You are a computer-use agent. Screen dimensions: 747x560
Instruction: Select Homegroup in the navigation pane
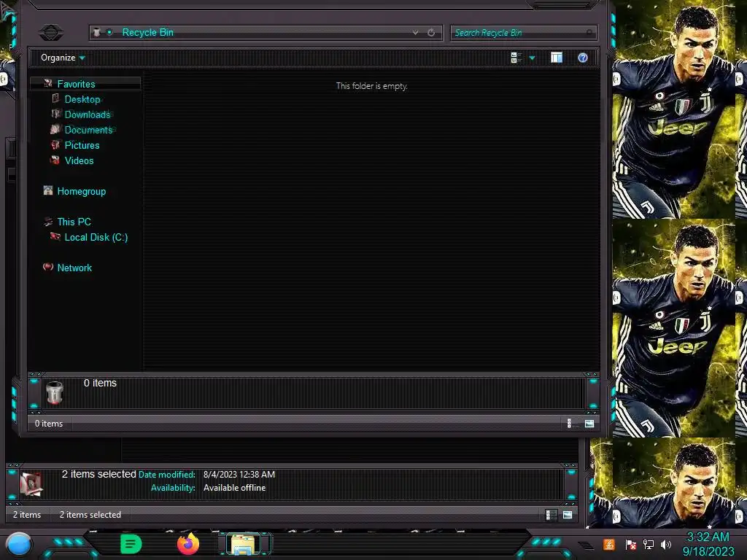82,192
